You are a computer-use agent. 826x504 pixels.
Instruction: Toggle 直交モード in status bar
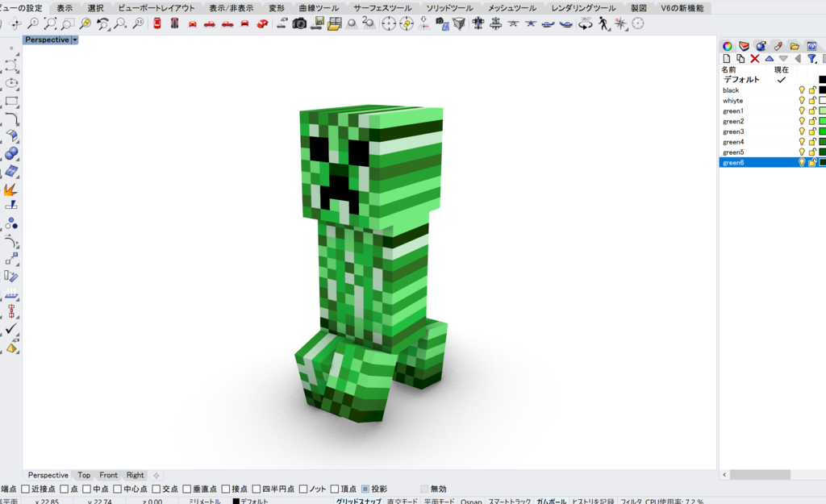pos(403,502)
